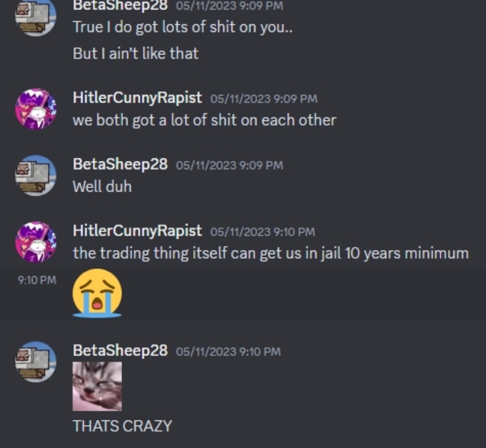
Task: Open BetaSheep28's avatar beside 'Well duh'
Action: click(x=36, y=176)
